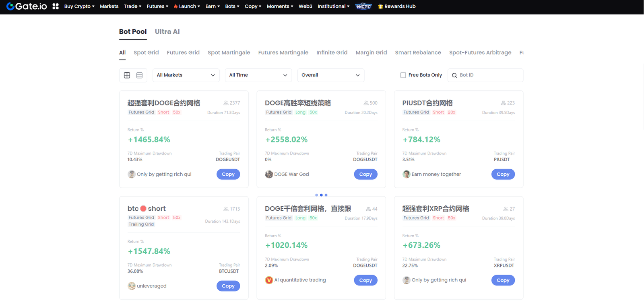Open the apps grid menu icon
The height and width of the screenshot is (302, 644).
[56, 6]
